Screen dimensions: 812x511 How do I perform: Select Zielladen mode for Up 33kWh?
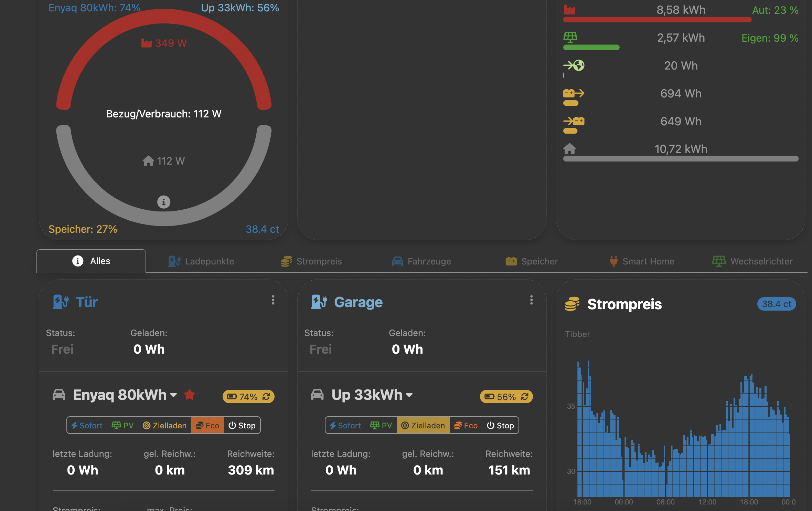[x=423, y=426]
